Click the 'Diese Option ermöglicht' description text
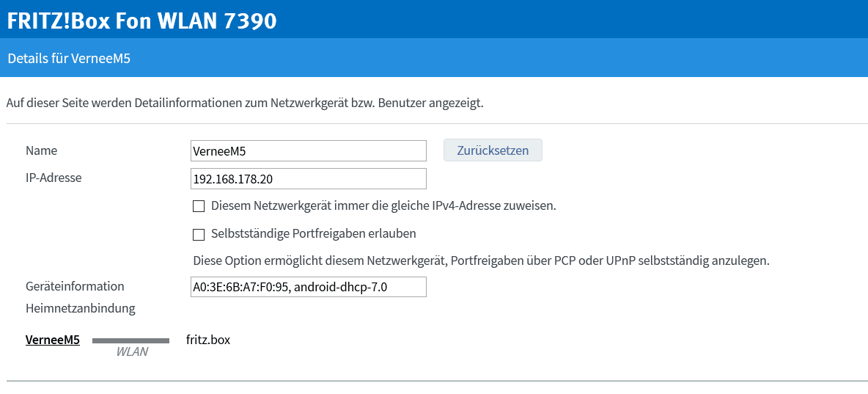The width and height of the screenshot is (868, 394). point(481,260)
